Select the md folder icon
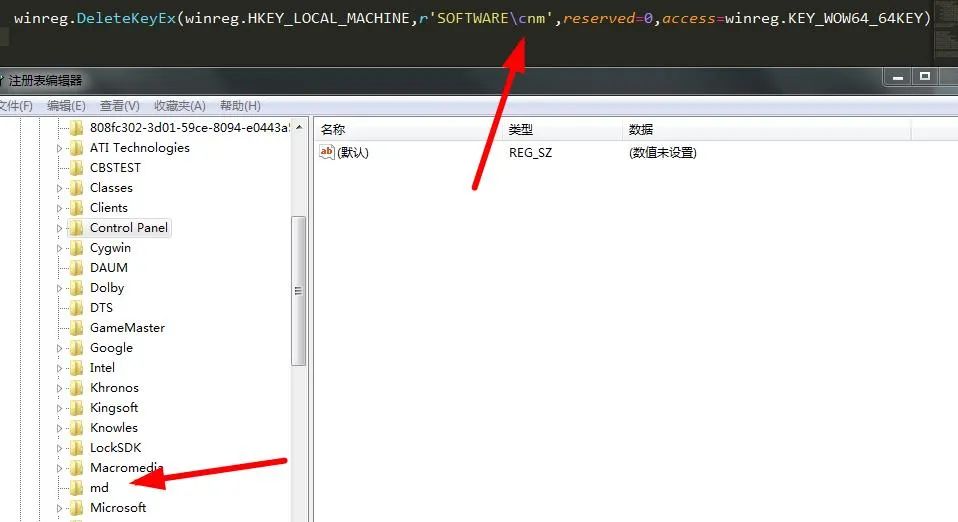This screenshot has height=522, width=958. click(76, 488)
